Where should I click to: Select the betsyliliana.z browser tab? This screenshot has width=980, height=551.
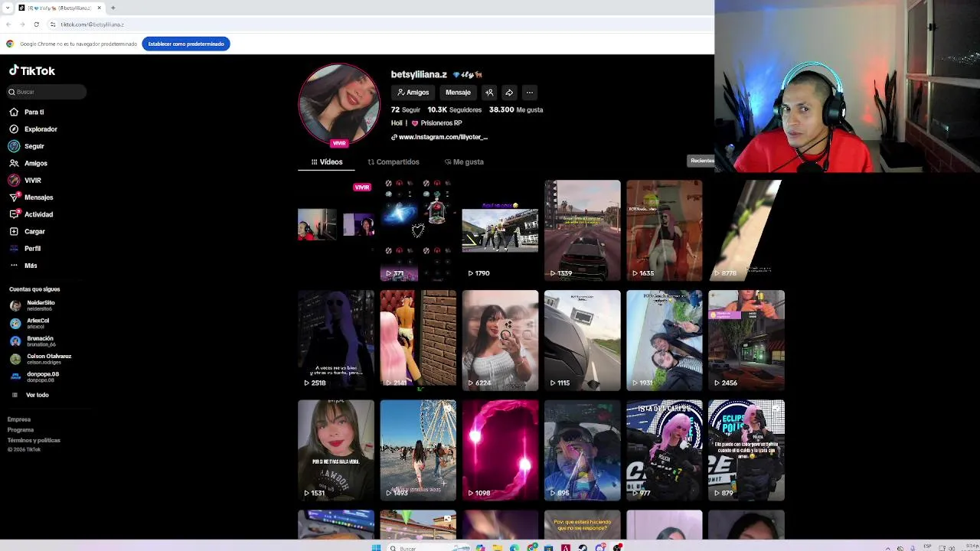60,8
